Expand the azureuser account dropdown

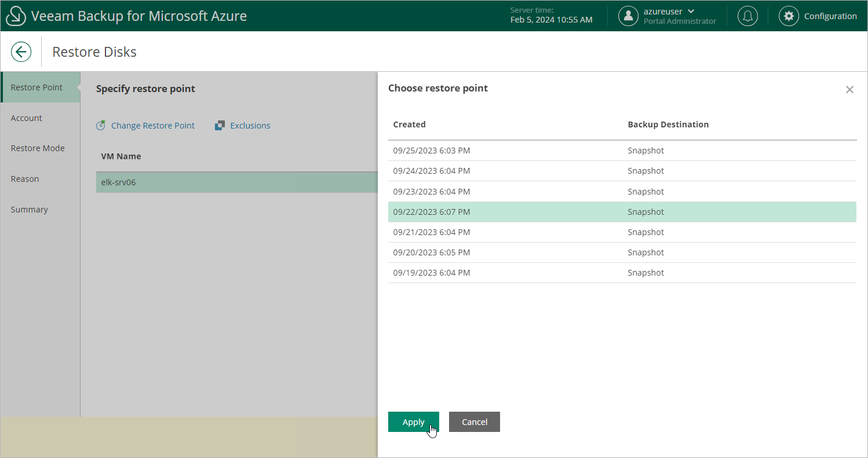(691, 12)
